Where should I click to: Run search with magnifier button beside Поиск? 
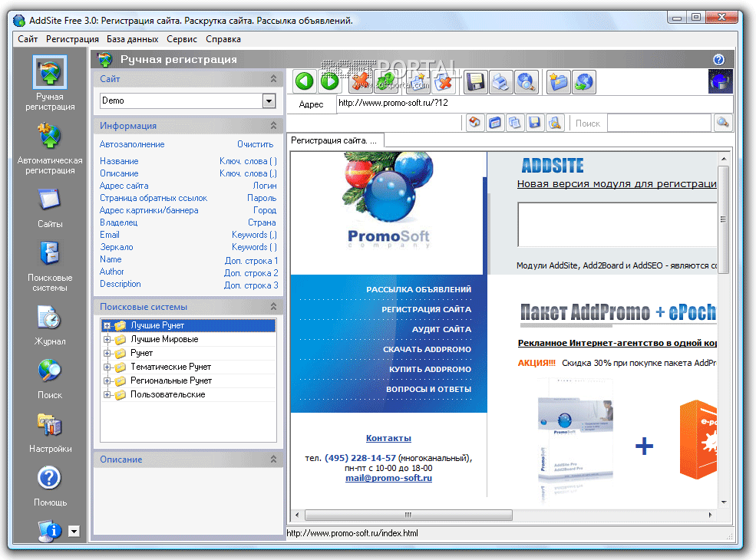click(x=722, y=123)
